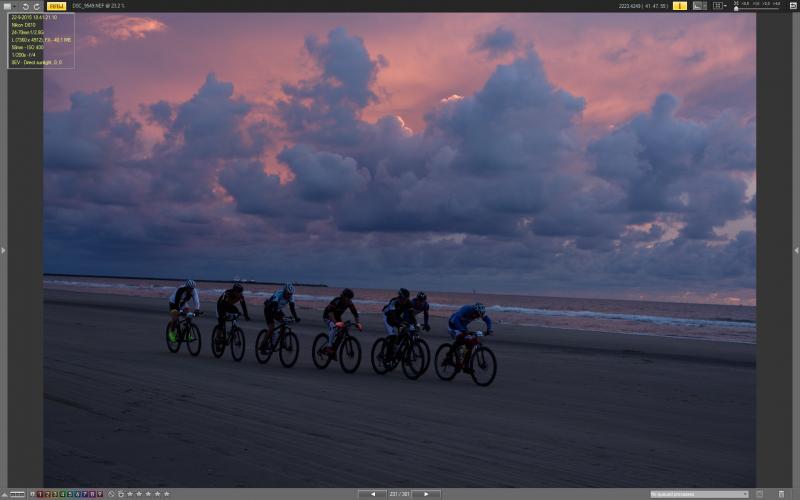Click the pixel coordinates readout text
This screenshot has height=500, width=800.
click(643, 6)
